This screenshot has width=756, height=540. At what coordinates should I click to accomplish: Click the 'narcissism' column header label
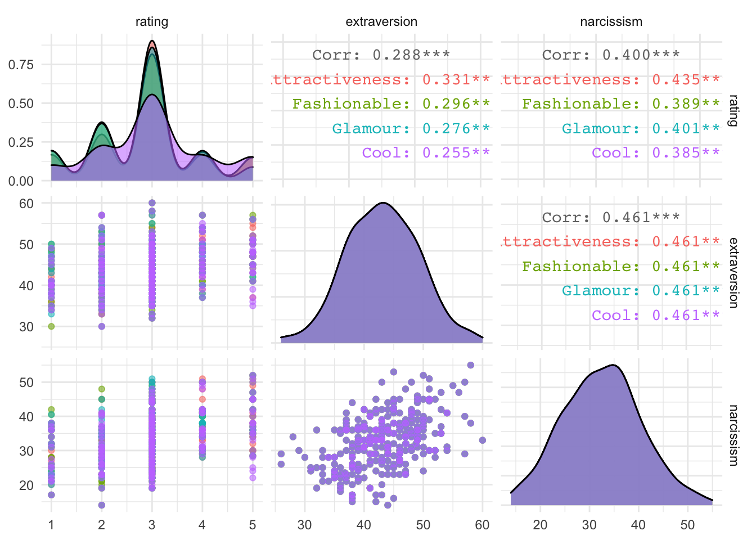611,22
